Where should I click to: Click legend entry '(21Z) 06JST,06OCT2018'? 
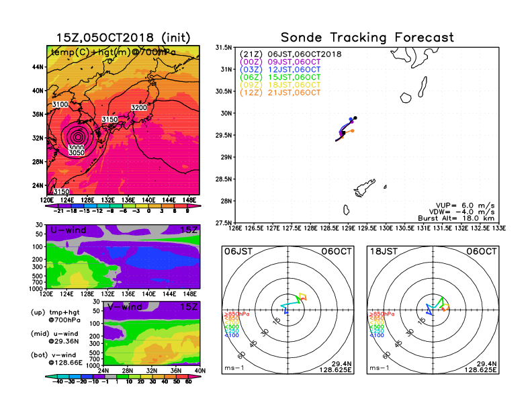290,54
